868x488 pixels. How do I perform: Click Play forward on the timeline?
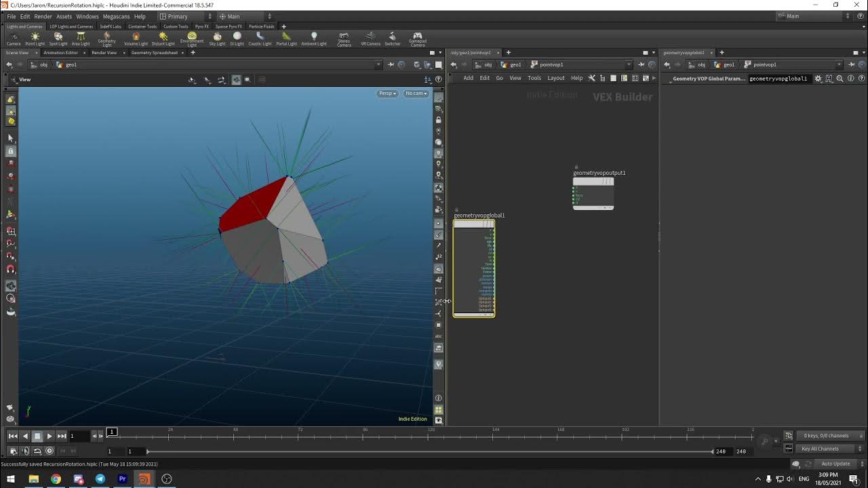tap(50, 436)
